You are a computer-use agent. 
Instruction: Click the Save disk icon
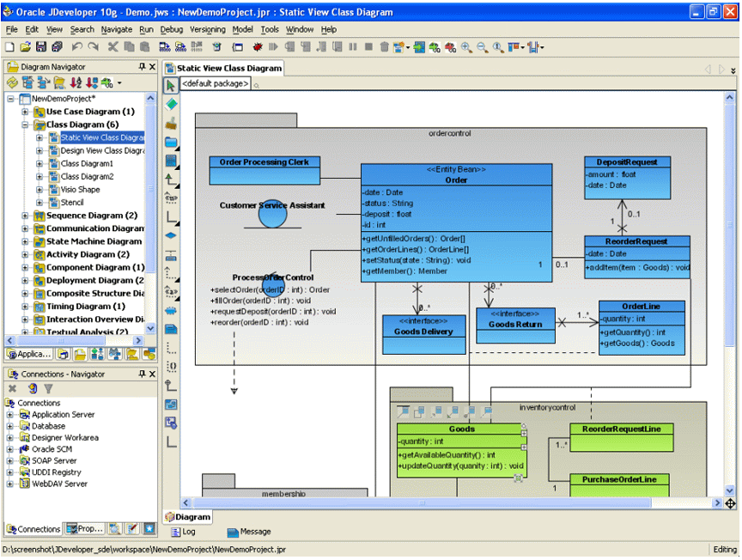41,47
